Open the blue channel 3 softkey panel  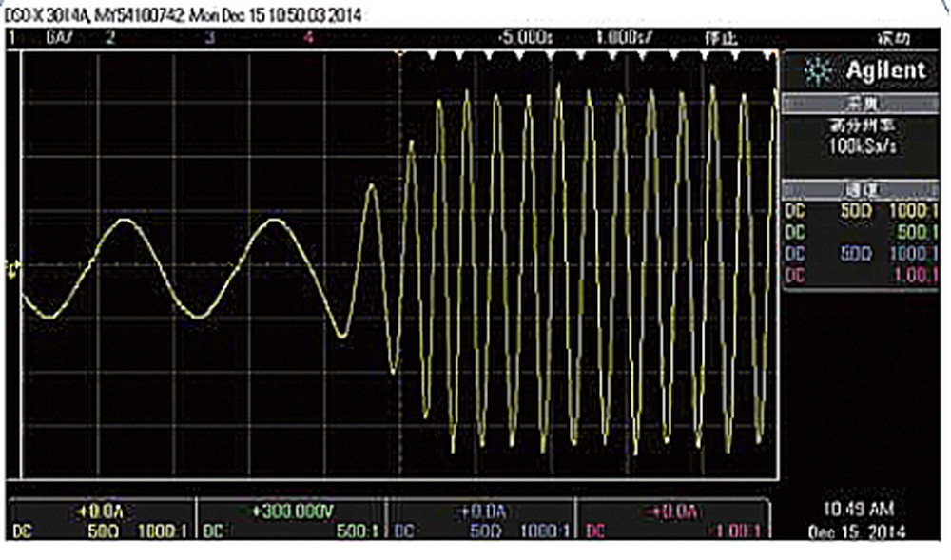(483, 521)
